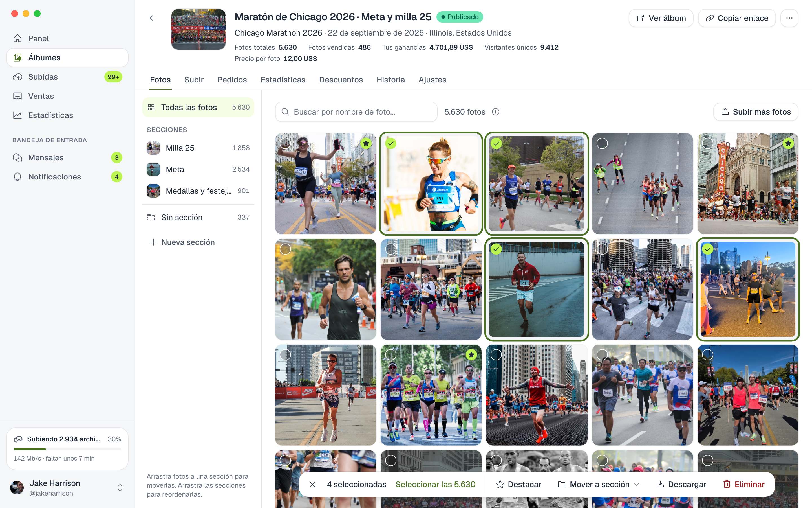Click the Notificaciones badge showing 4

click(x=116, y=177)
